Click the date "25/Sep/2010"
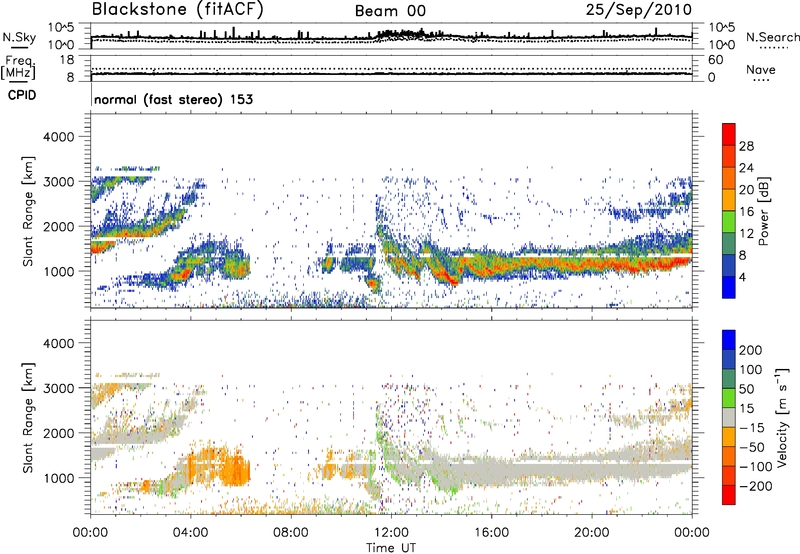The image size is (800, 554). (x=639, y=9)
